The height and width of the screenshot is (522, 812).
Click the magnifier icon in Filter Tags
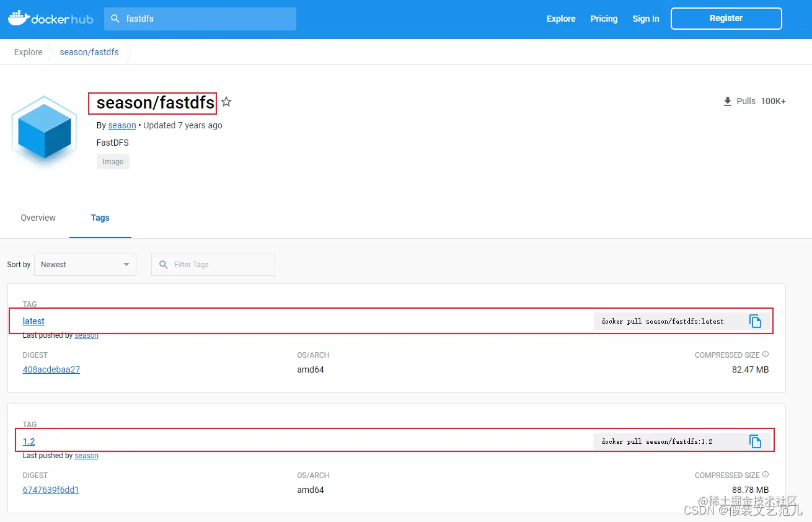click(x=164, y=265)
